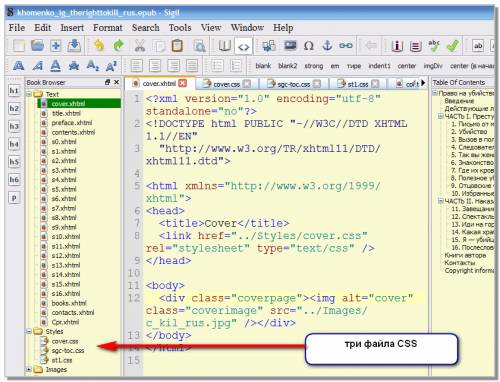Copy selection with the copy icon
The height and width of the screenshot is (382, 500).
tap(159, 46)
